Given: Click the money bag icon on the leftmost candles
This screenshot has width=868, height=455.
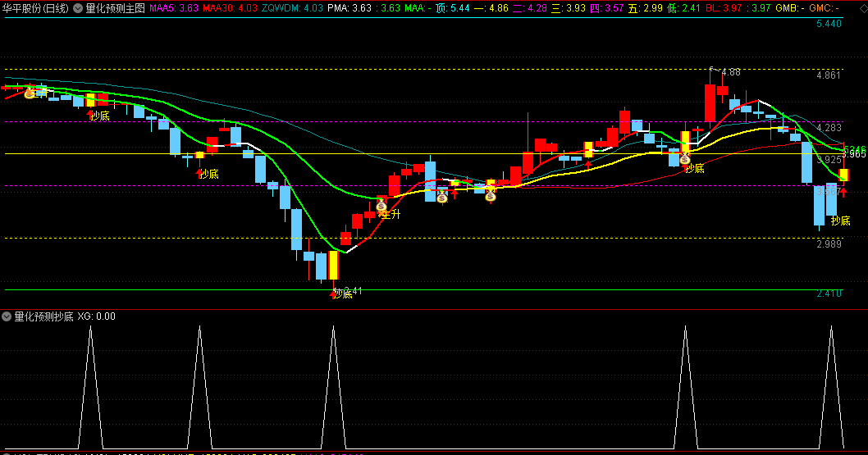Looking at the screenshot, I should [30, 93].
